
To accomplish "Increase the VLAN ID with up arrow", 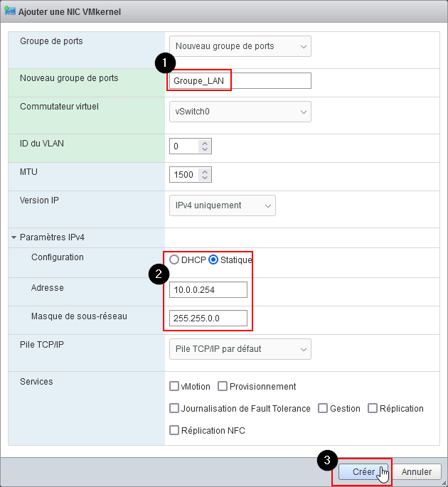I will (x=204, y=143).
